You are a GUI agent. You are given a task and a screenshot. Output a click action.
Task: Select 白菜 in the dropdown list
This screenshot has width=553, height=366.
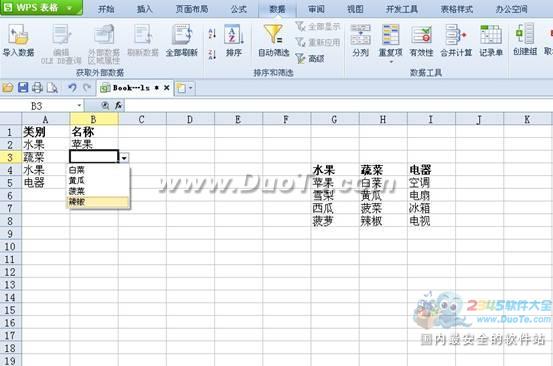click(98, 170)
